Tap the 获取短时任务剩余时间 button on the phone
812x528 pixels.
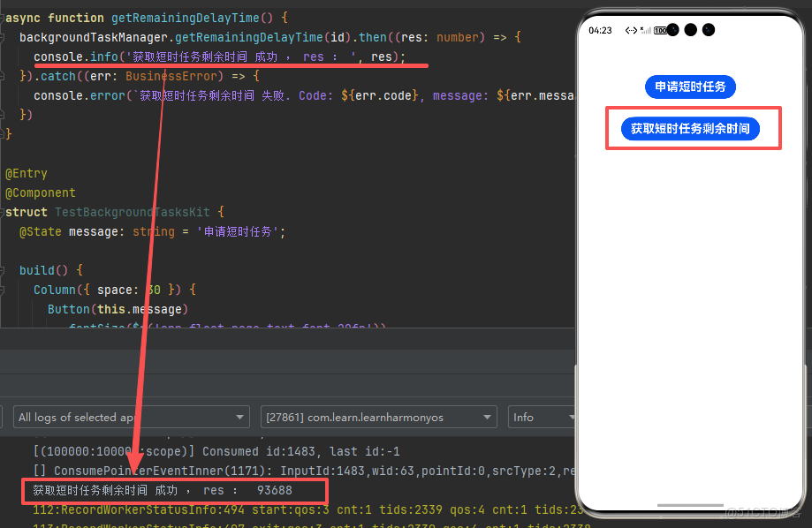pyautogui.click(x=690, y=128)
